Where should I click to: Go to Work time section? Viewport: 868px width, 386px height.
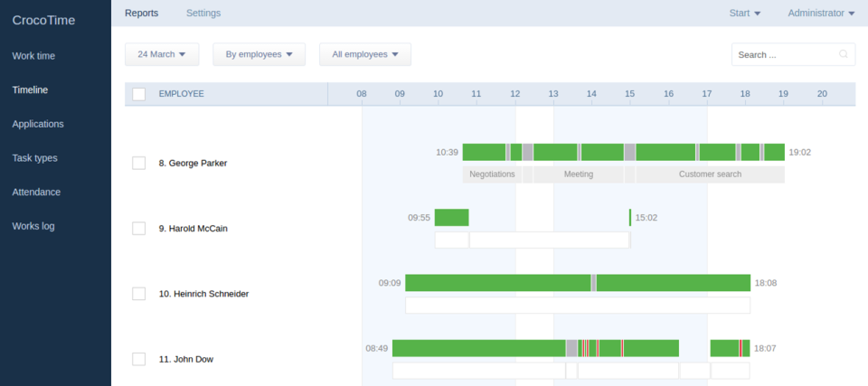[33, 56]
